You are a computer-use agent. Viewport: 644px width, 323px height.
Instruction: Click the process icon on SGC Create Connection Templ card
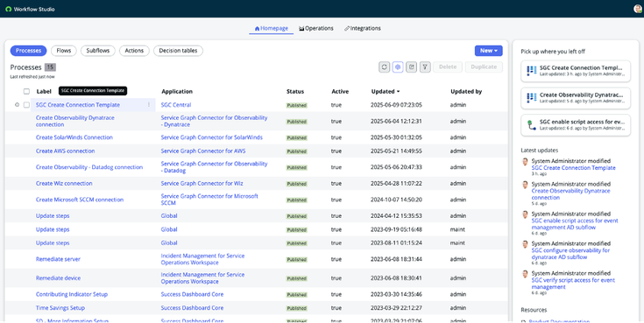point(532,71)
